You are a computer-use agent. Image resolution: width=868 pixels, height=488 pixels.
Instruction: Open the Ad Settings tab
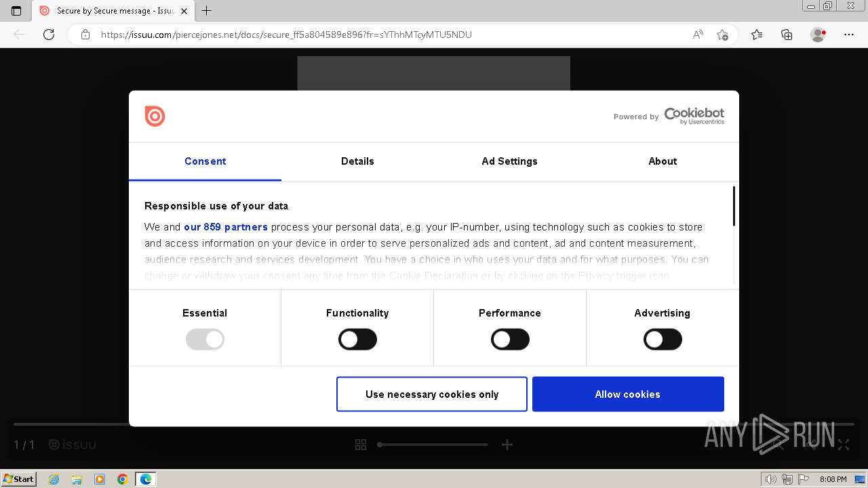pyautogui.click(x=509, y=161)
